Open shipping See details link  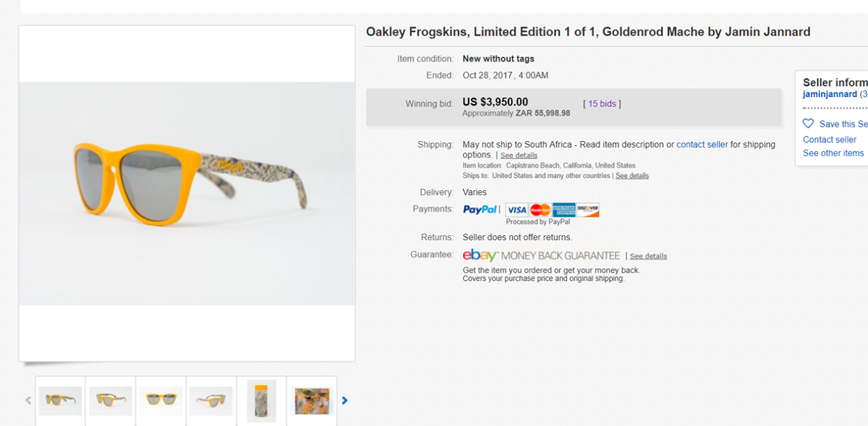coord(519,155)
